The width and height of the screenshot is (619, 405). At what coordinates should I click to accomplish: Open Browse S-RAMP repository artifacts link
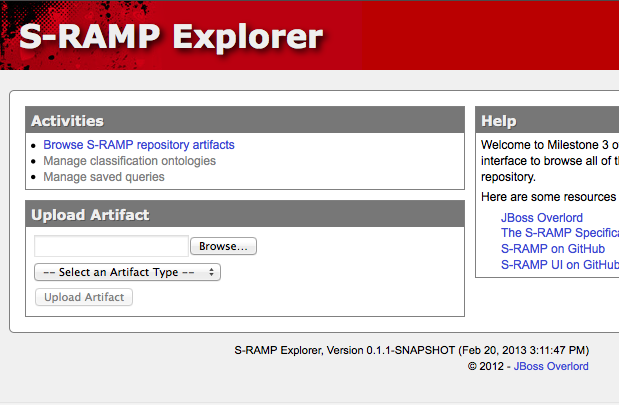click(x=139, y=145)
